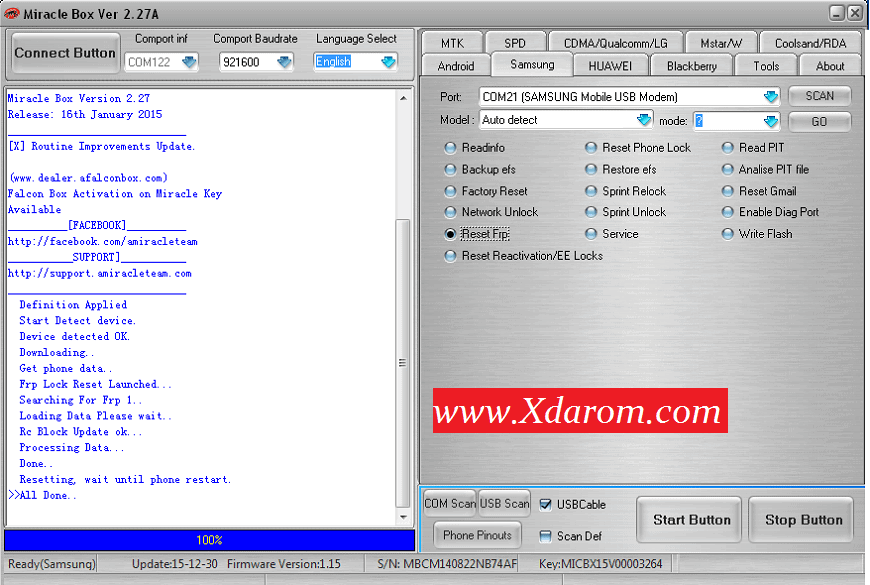Enable the Scan Def checkbox
This screenshot has width=870, height=585.
pyautogui.click(x=545, y=536)
